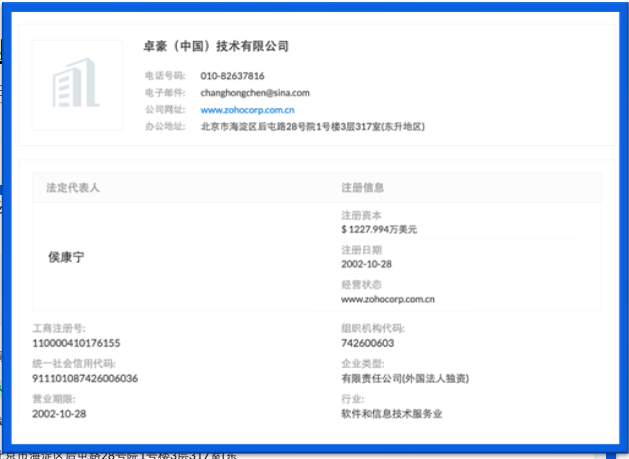
Task: Click the organization code 742600603
Action: (x=367, y=343)
